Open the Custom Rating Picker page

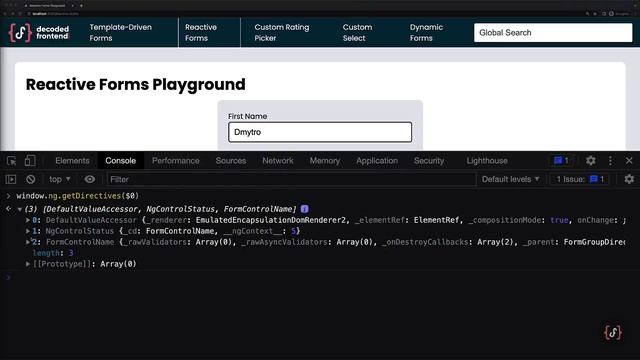click(x=282, y=33)
